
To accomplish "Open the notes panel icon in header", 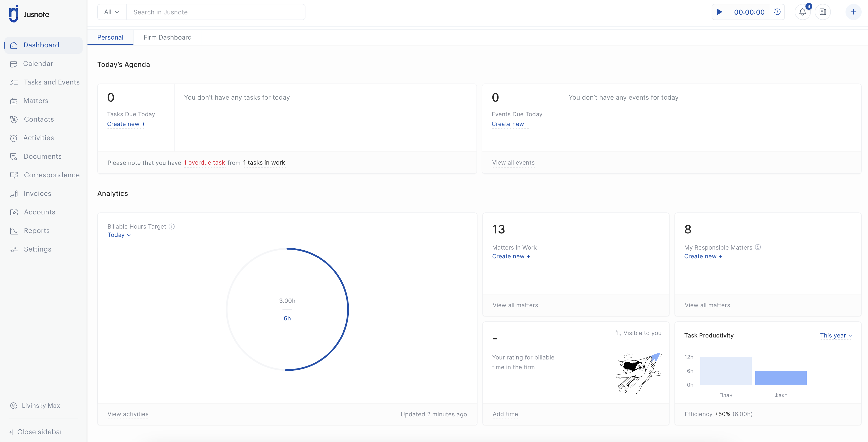I will pos(823,12).
